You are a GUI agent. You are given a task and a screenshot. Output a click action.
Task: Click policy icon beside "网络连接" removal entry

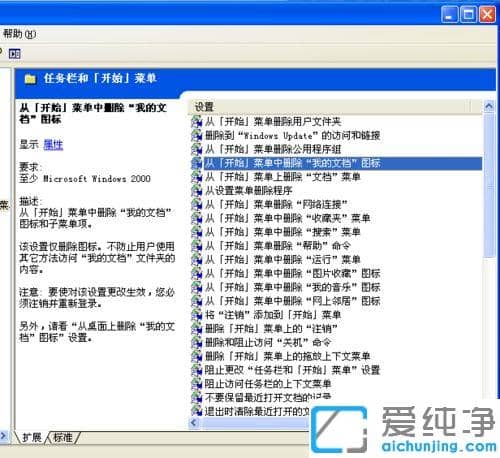point(197,204)
